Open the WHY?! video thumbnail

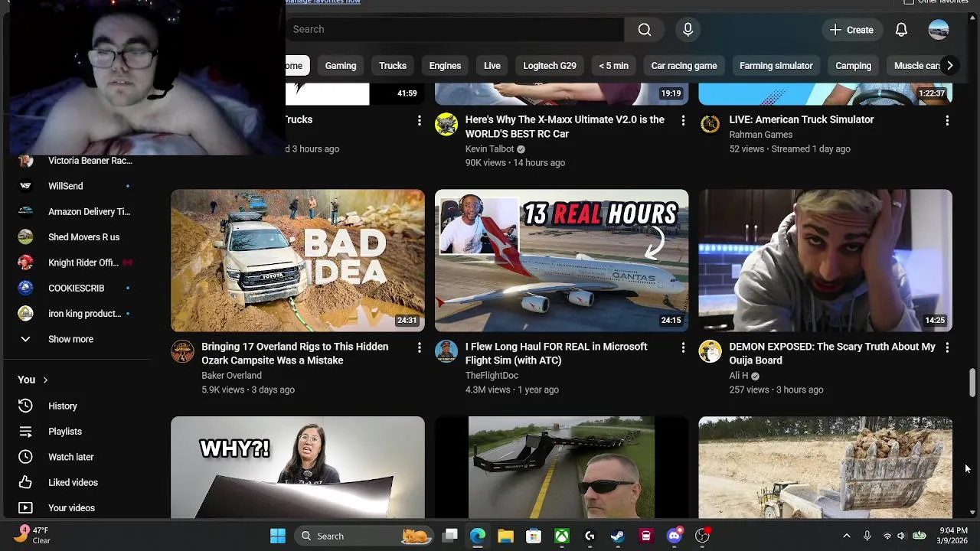pos(298,468)
